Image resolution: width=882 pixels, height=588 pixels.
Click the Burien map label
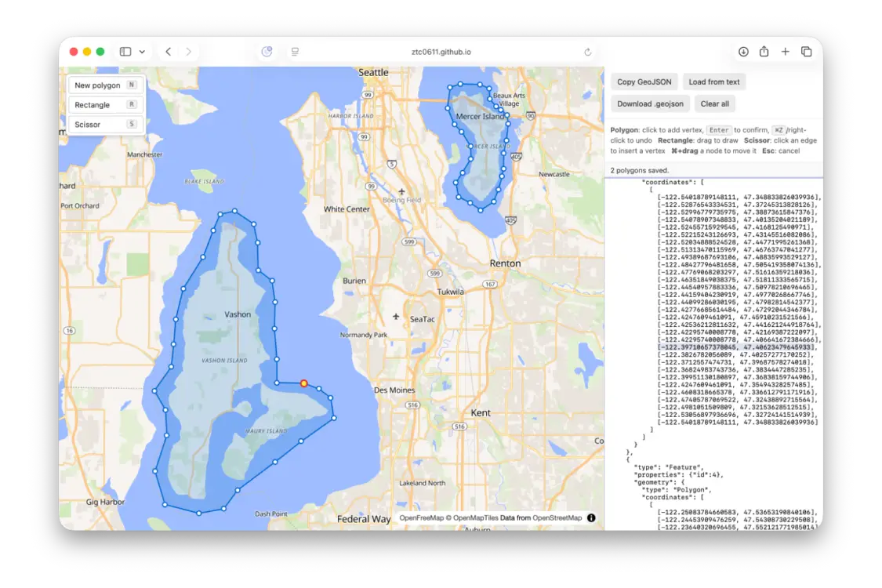[x=354, y=281]
